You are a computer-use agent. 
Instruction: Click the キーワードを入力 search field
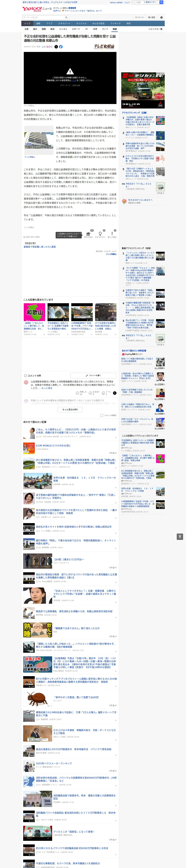(44, 17)
